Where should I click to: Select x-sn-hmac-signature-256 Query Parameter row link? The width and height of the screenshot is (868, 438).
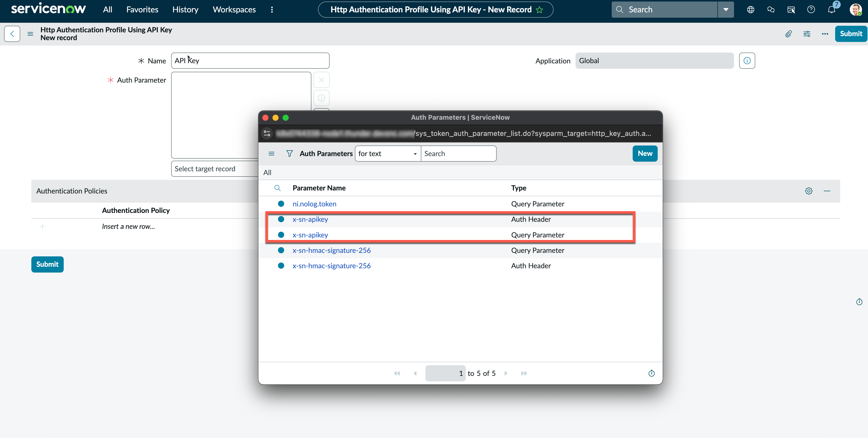click(x=332, y=250)
